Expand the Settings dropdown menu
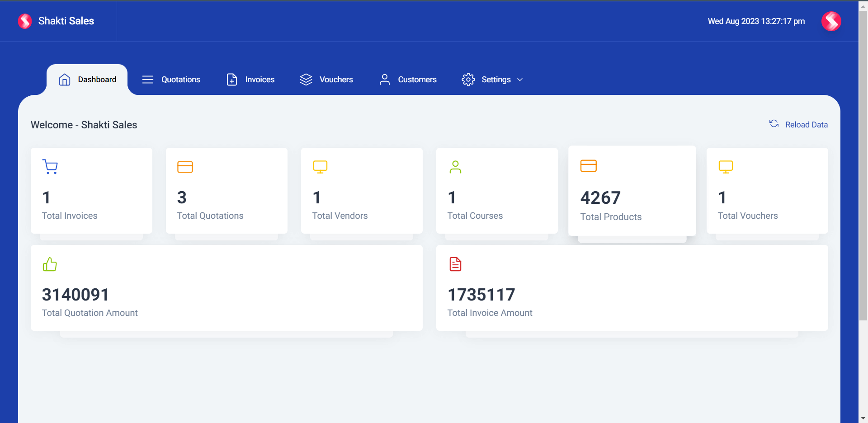This screenshot has width=868, height=423. tap(495, 80)
